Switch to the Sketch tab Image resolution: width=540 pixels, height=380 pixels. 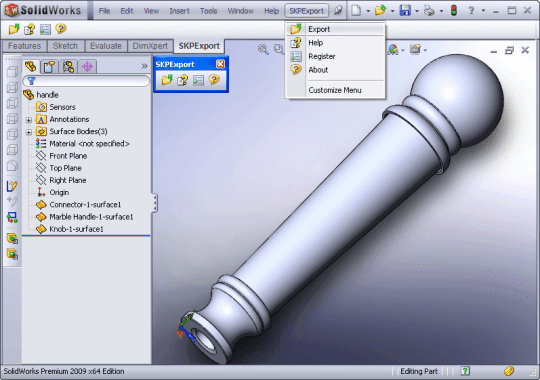65,46
